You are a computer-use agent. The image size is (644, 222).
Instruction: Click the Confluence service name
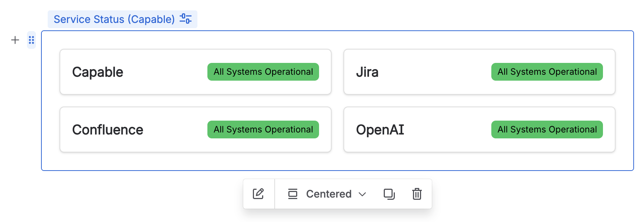108,130
